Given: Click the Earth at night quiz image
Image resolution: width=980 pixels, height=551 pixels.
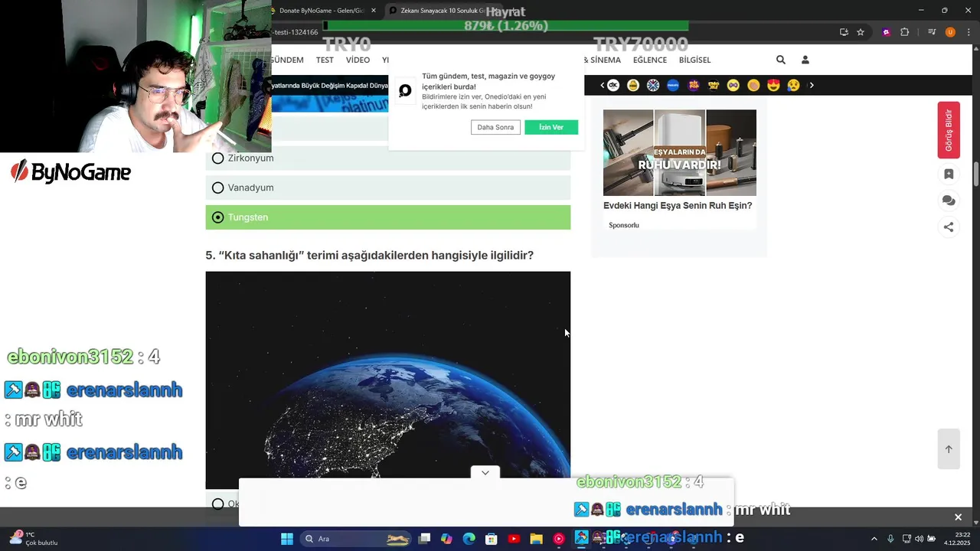Looking at the screenshot, I should coord(387,380).
